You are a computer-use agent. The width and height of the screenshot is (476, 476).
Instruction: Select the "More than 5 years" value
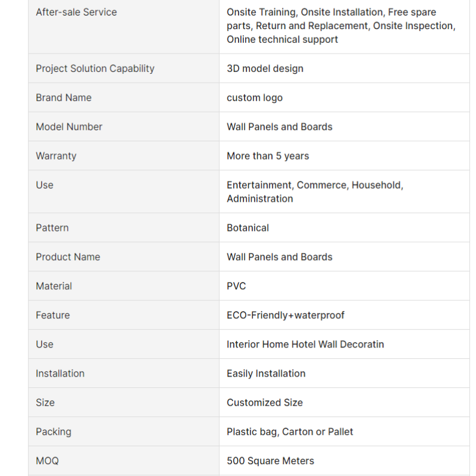[268, 156]
